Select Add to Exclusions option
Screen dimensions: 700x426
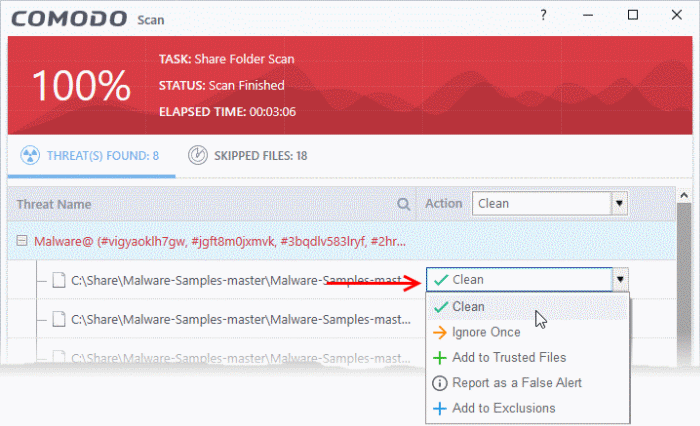(x=528, y=409)
